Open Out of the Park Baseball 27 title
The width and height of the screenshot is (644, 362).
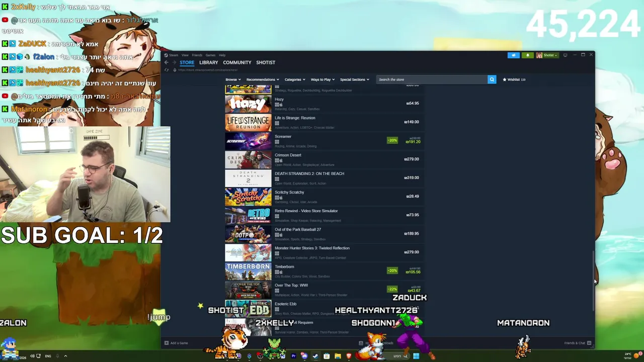[x=298, y=230]
